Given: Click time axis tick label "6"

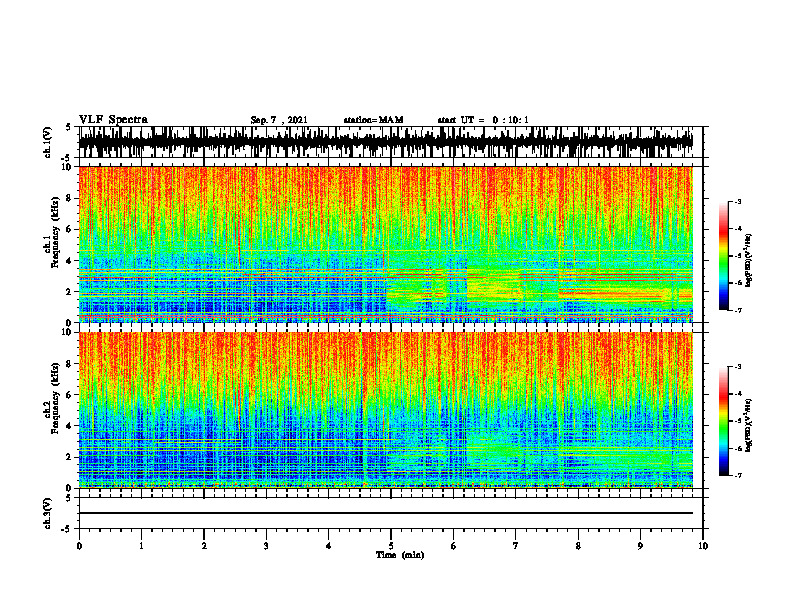Looking at the screenshot, I should (x=454, y=546).
